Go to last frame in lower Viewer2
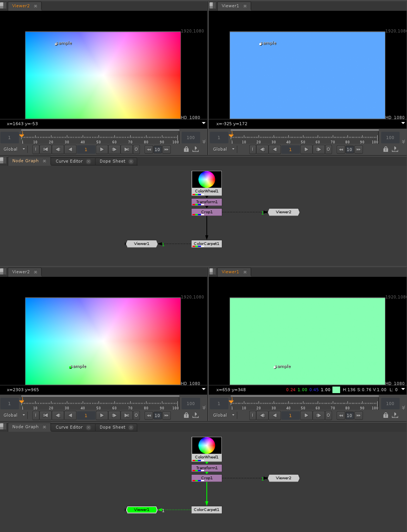407x532 pixels. (x=126, y=416)
